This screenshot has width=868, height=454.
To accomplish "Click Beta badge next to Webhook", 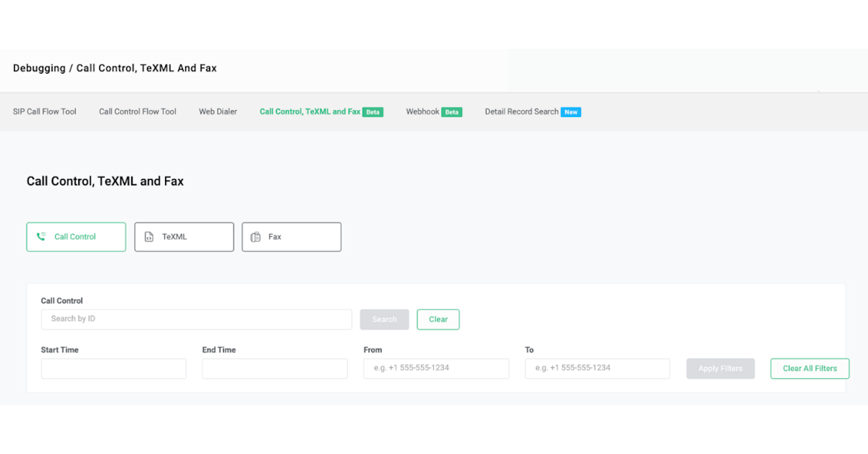I will point(452,112).
